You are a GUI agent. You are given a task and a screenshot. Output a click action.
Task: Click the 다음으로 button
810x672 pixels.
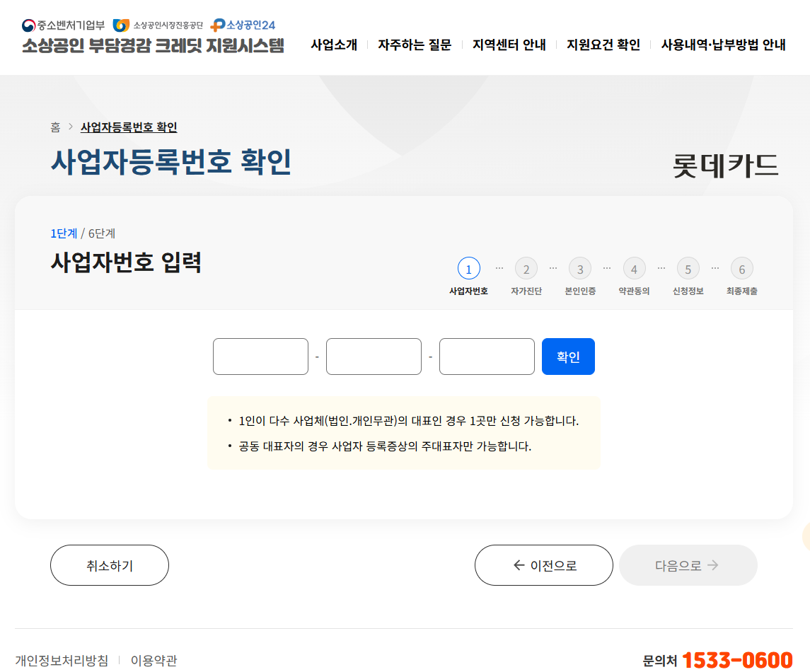coord(688,565)
